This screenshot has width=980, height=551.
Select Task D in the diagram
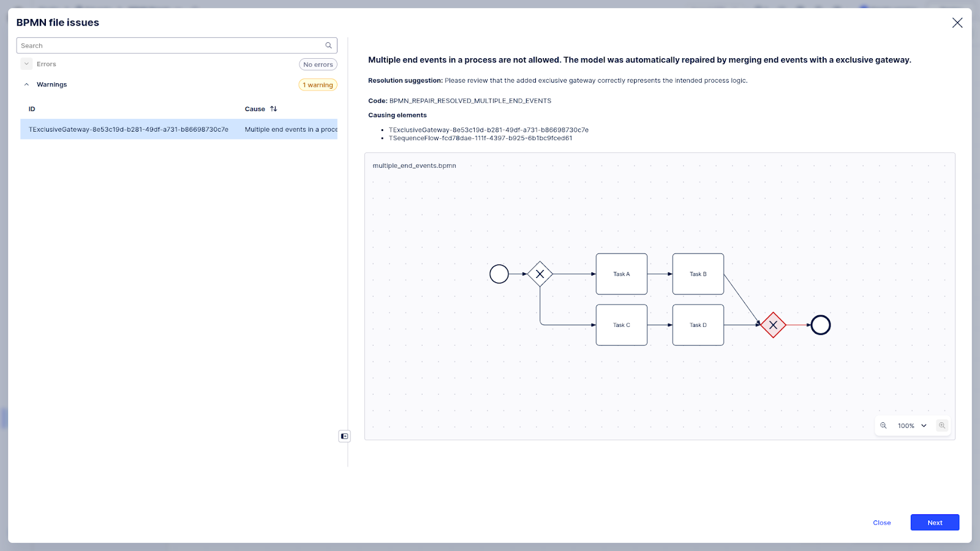click(x=698, y=325)
